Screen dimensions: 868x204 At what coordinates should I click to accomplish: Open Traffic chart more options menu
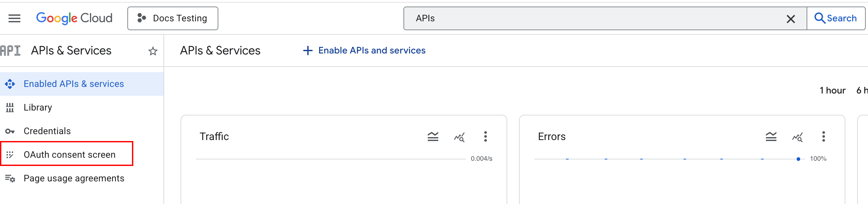(485, 137)
